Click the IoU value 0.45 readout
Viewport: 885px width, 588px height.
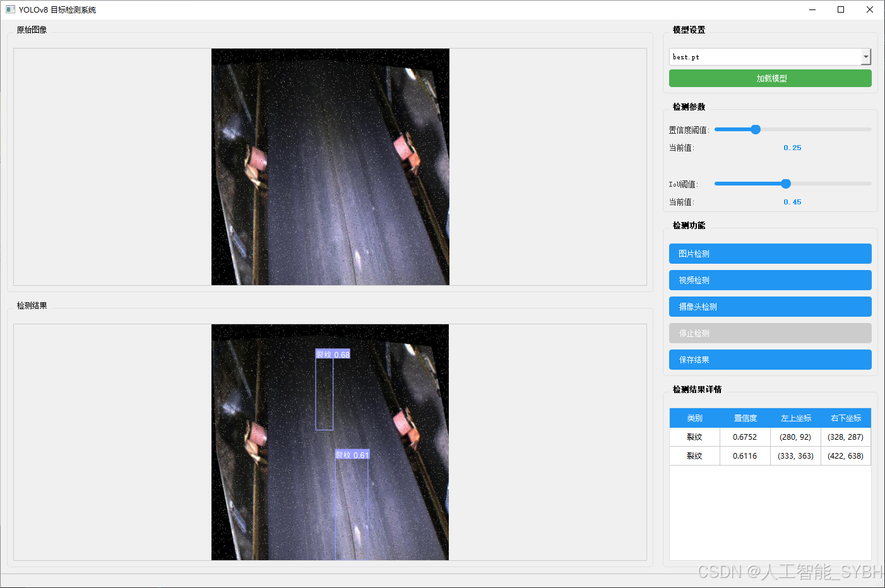[x=792, y=202]
